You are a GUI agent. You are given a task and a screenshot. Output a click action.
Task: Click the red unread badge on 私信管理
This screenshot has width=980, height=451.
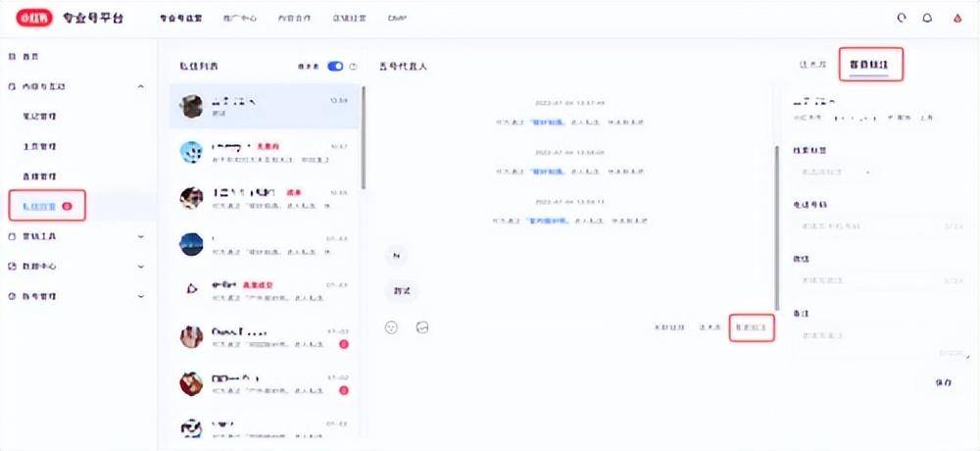(x=67, y=207)
